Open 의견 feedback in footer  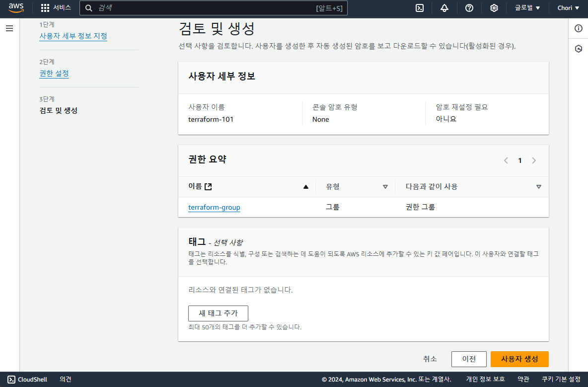[65, 380]
